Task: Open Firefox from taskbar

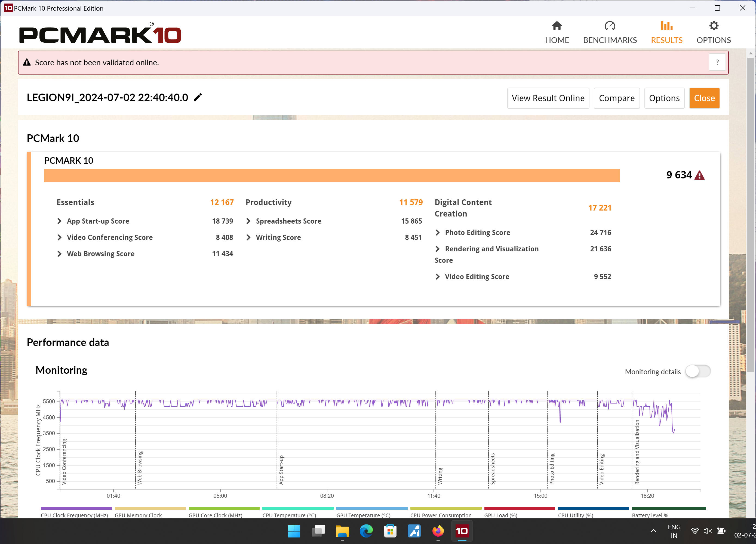Action: click(438, 531)
